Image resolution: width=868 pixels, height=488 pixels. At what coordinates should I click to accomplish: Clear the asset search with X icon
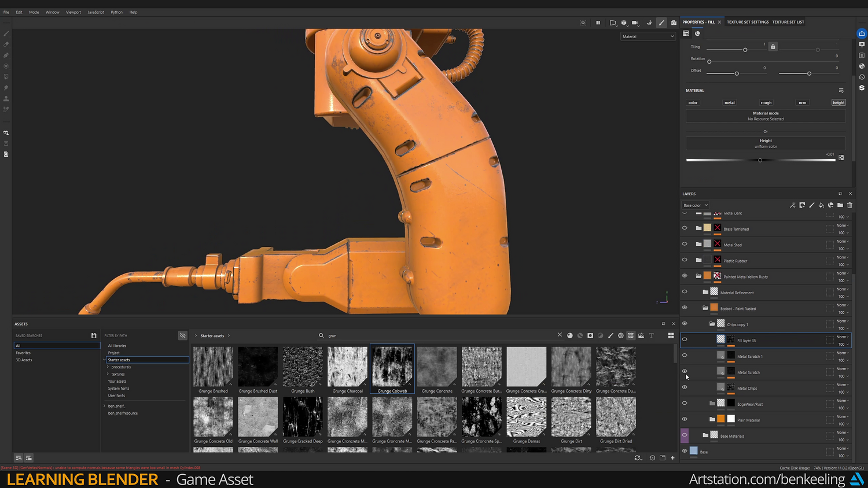pos(560,335)
